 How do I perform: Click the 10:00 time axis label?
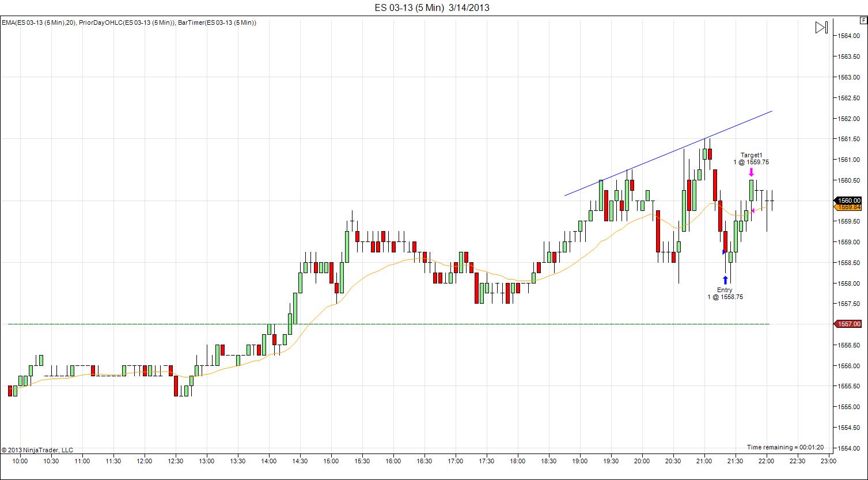tap(20, 461)
